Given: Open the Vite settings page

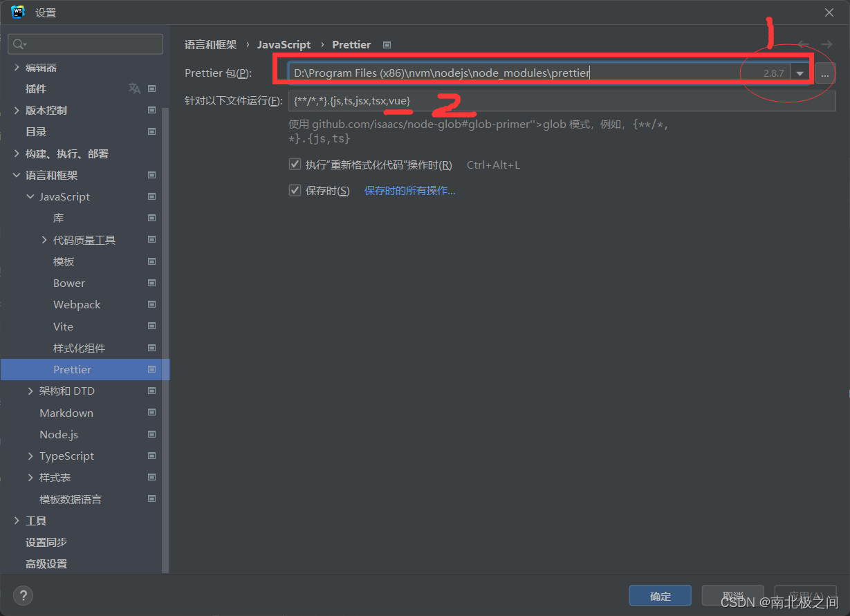Looking at the screenshot, I should pos(63,326).
